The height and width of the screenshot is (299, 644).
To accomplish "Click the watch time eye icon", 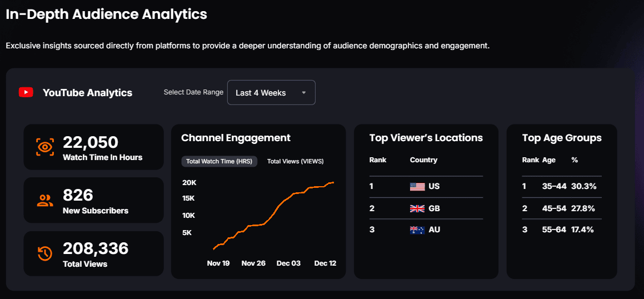I will tap(45, 147).
